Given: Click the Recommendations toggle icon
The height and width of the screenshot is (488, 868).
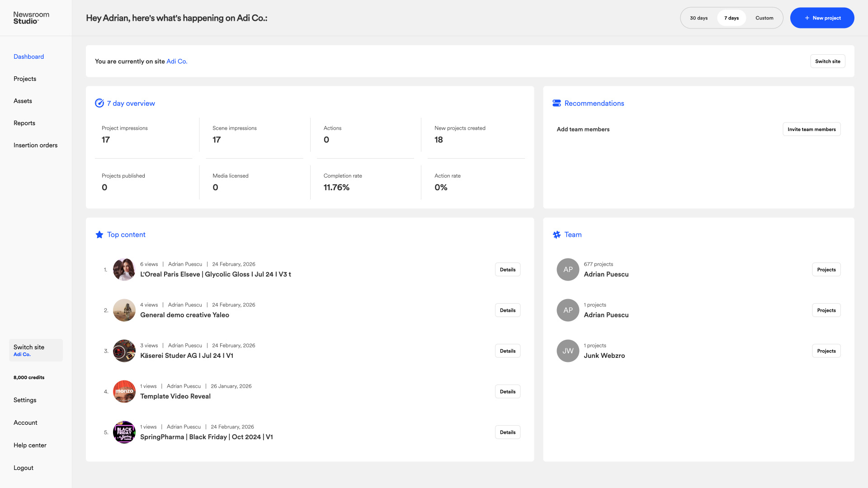Looking at the screenshot, I should pos(557,103).
